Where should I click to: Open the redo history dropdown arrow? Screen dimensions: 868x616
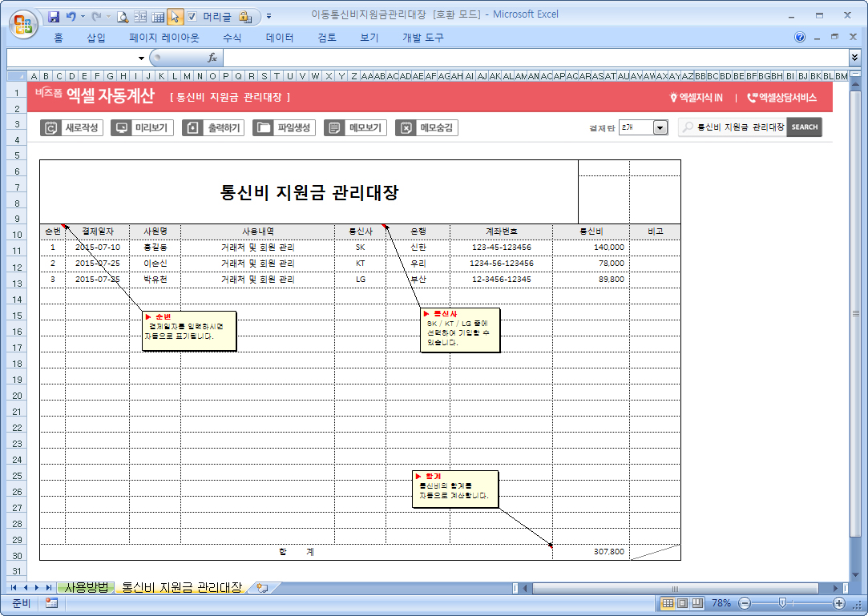pyautogui.click(x=108, y=17)
